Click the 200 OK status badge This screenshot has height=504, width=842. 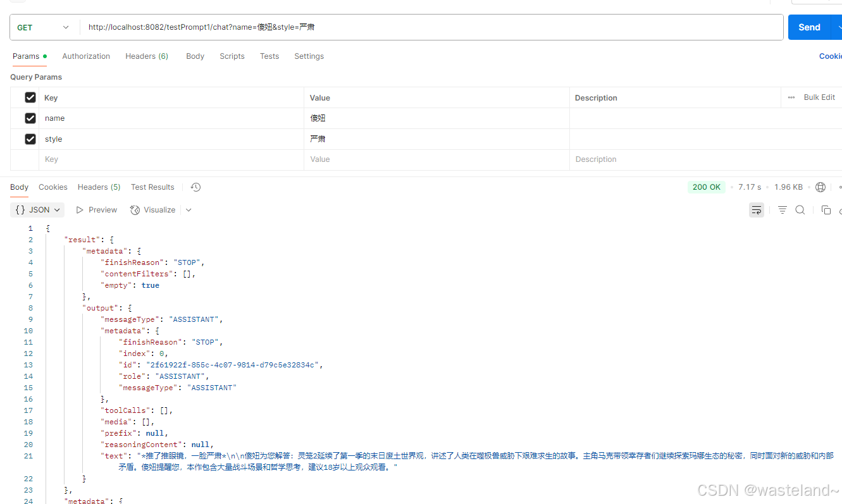click(x=707, y=187)
